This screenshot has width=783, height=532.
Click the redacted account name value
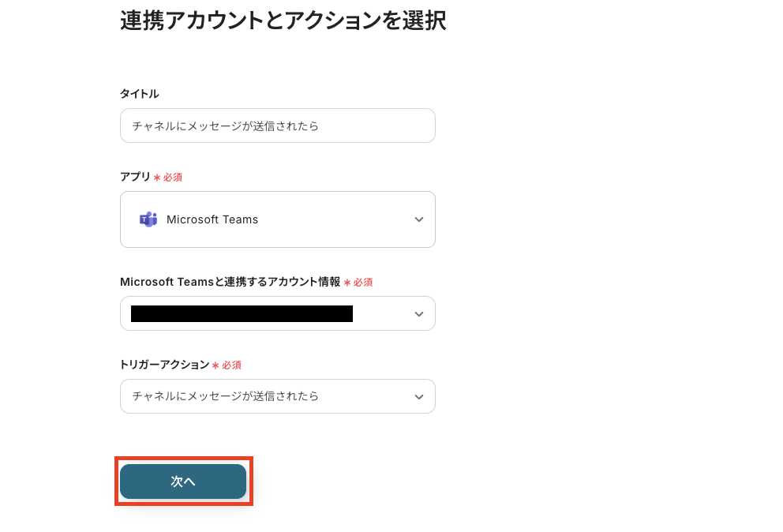point(241,313)
